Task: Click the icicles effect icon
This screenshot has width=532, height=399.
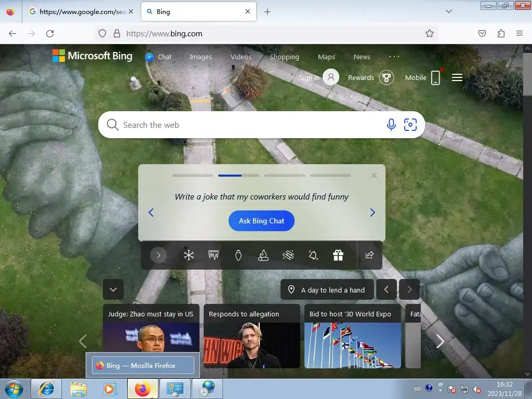Action: (x=214, y=255)
